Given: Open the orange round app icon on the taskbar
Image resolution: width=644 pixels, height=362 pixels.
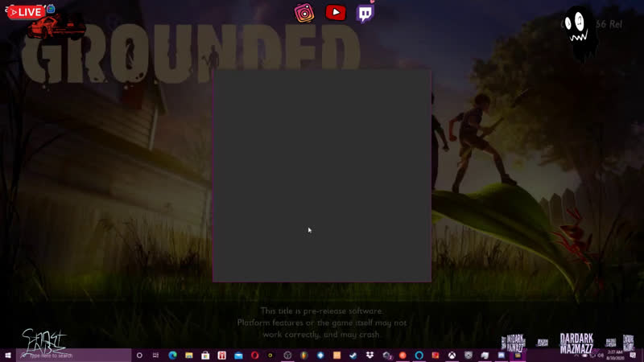Looking at the screenshot, I should click(x=402, y=356).
